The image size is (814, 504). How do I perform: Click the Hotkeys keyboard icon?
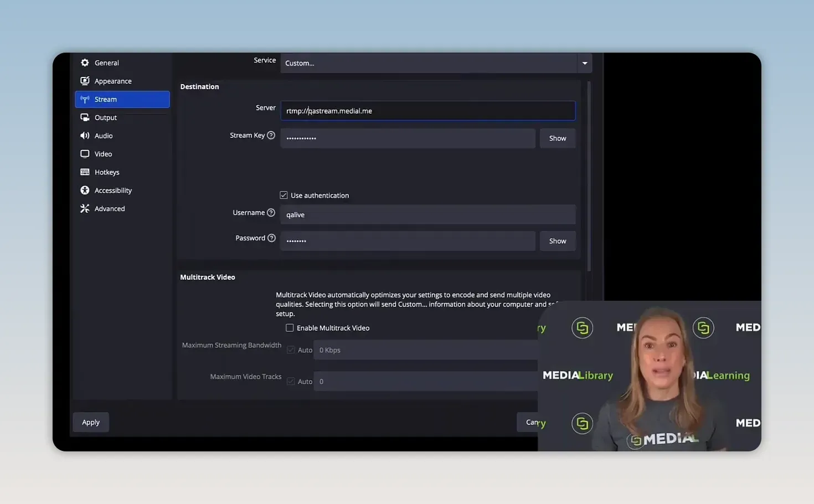85,172
